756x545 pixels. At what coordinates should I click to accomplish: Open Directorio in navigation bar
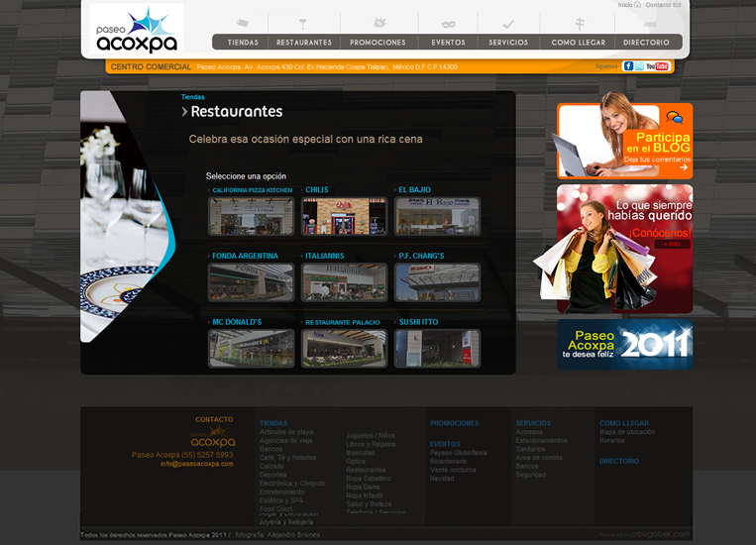(x=647, y=43)
